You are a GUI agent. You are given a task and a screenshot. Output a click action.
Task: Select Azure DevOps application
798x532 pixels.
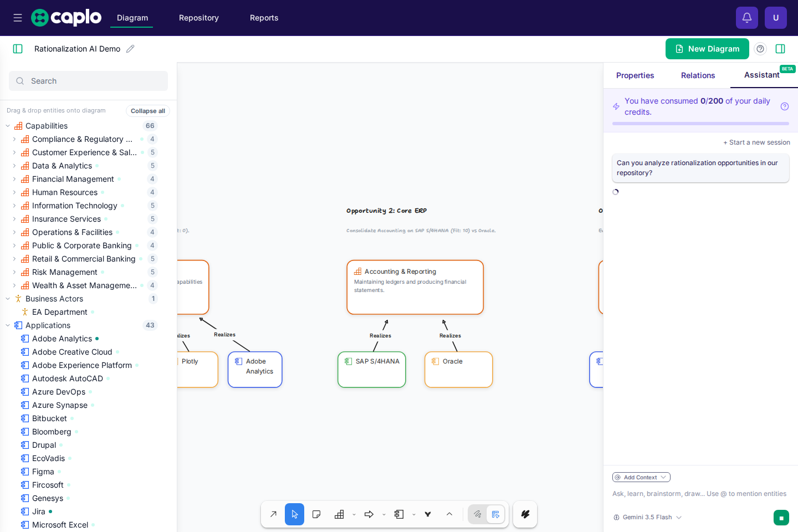tap(59, 392)
